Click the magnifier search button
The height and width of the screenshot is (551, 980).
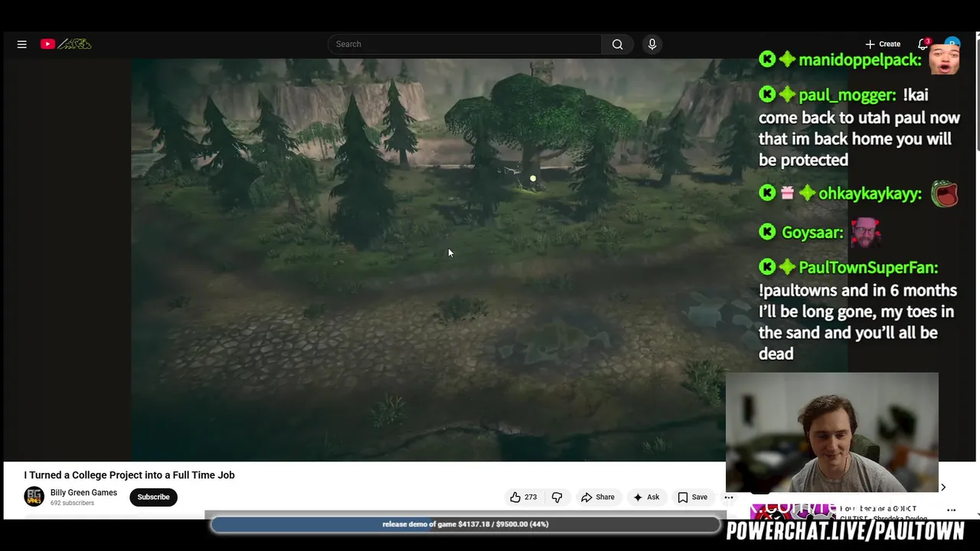(617, 44)
